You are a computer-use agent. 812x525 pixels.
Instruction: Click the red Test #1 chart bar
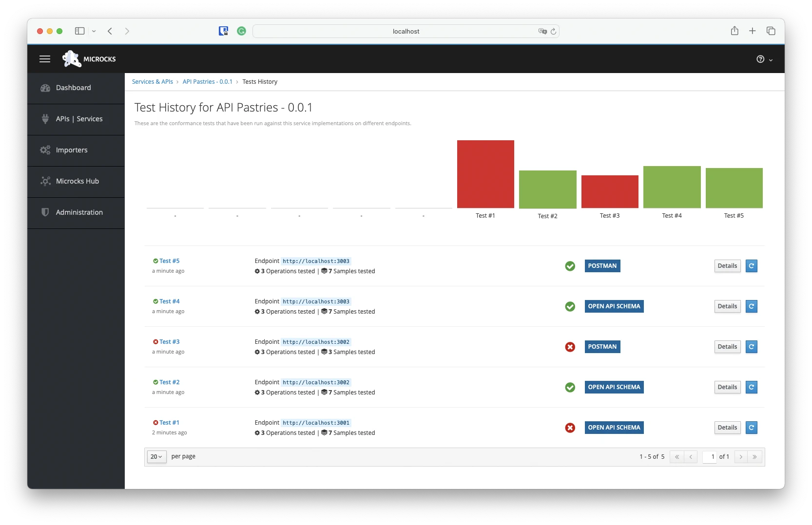tap(485, 174)
